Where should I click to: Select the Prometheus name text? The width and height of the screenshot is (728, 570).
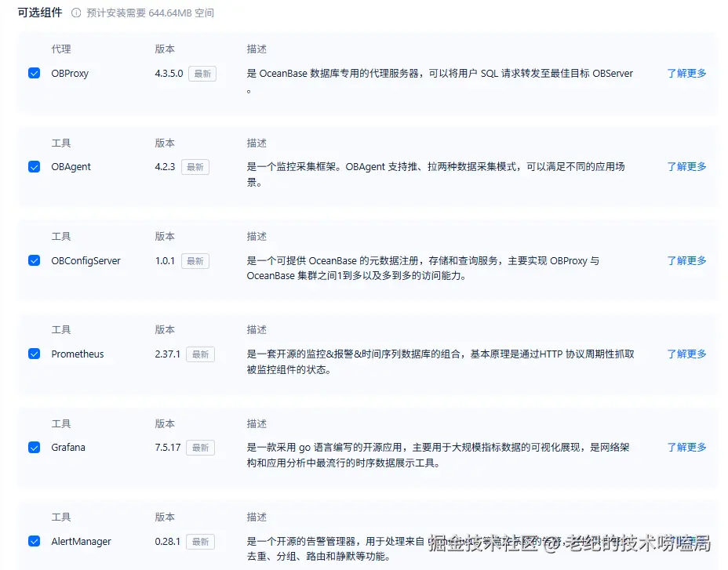78,354
